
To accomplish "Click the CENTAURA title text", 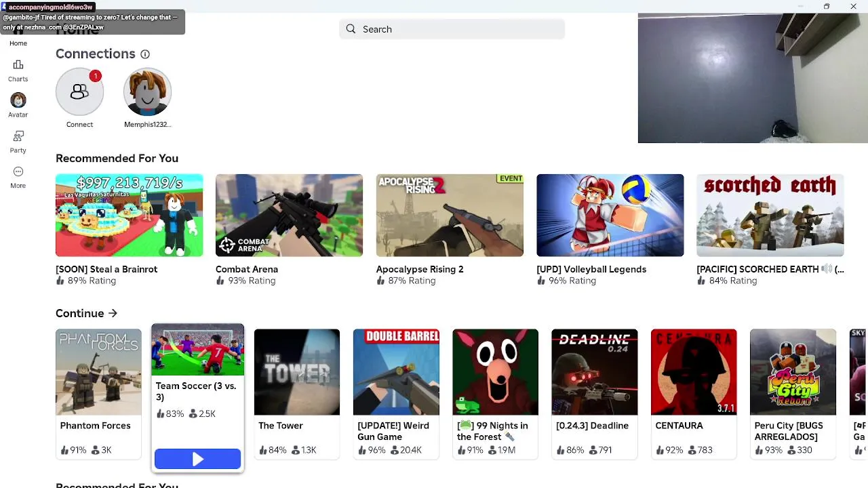I will click(679, 426).
